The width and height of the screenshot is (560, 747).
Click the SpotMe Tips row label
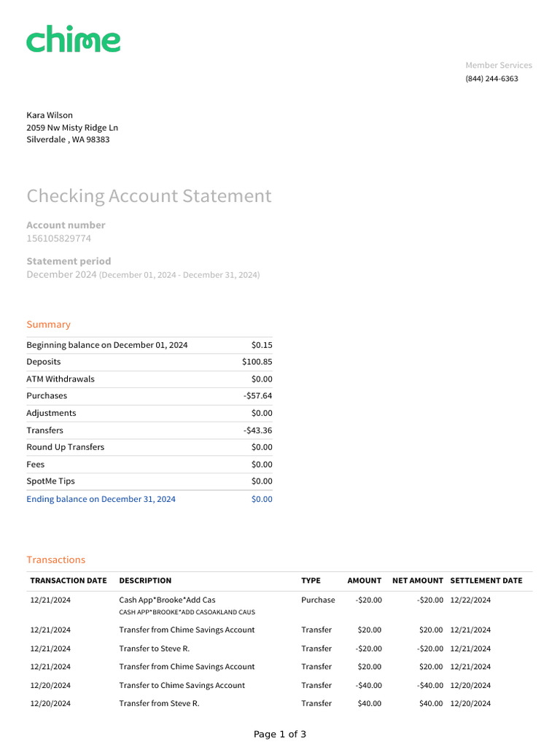pyautogui.click(x=50, y=481)
